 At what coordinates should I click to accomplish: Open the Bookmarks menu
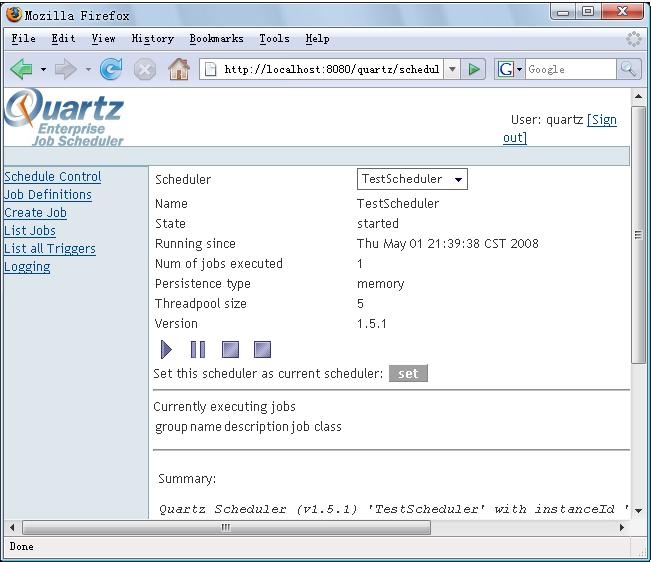[x=216, y=39]
